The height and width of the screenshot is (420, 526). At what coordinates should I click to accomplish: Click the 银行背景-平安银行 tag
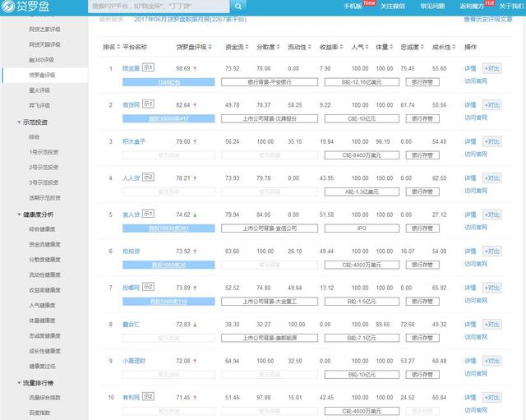(x=270, y=82)
